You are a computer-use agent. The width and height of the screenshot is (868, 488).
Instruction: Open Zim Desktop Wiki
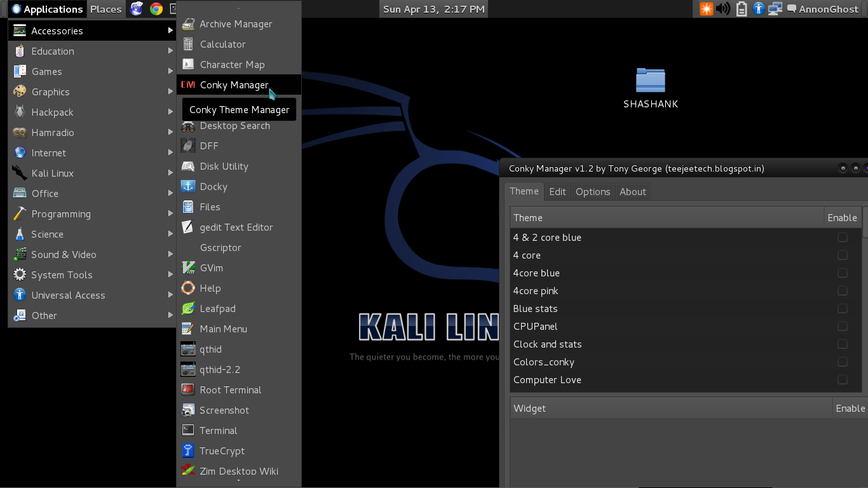239,471
